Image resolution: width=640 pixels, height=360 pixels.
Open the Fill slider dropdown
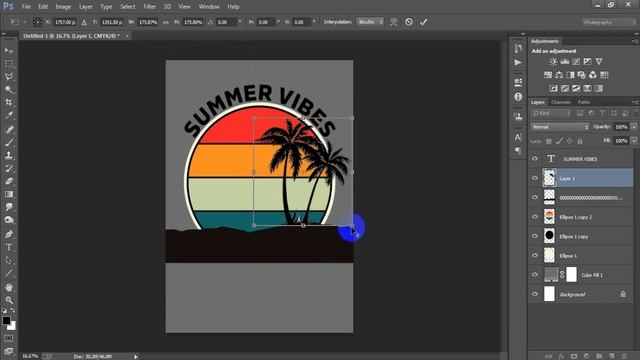[x=634, y=141]
